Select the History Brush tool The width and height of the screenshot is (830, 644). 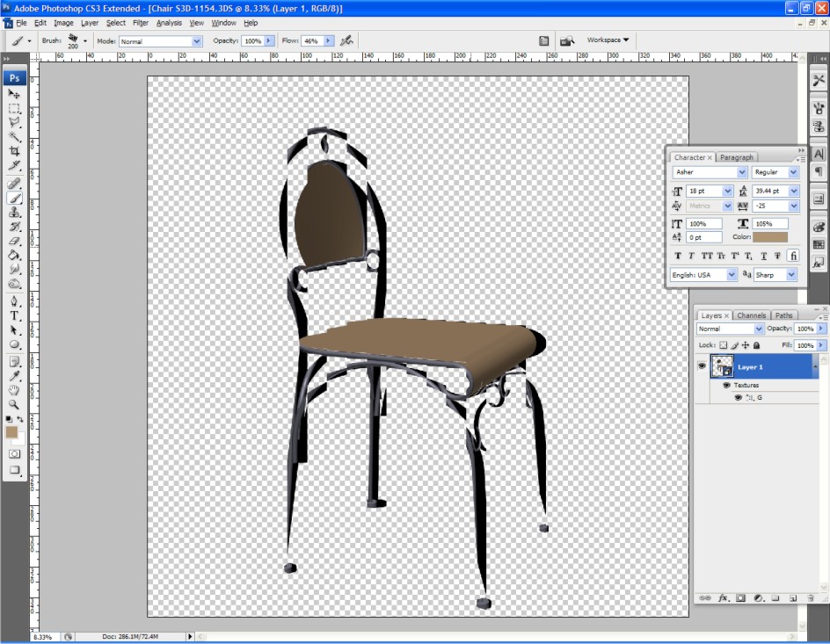tap(14, 227)
